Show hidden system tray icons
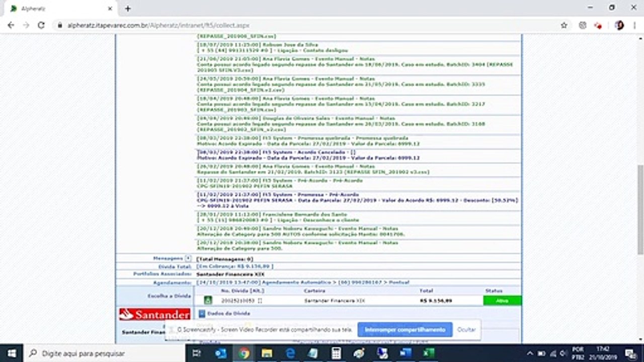 (x=530, y=353)
